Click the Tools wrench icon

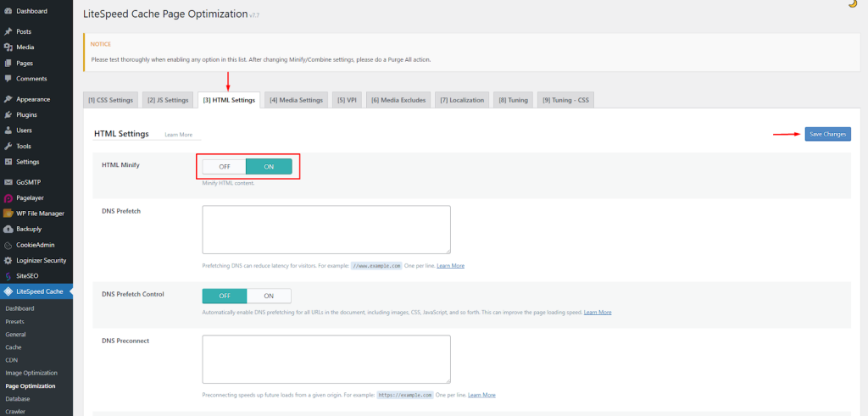click(8, 147)
